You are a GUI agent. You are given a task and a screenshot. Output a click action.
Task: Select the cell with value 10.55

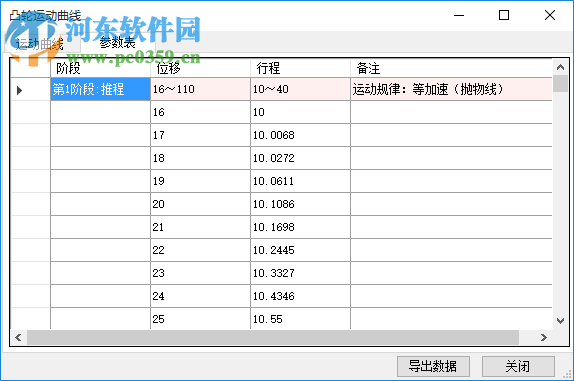click(x=300, y=319)
